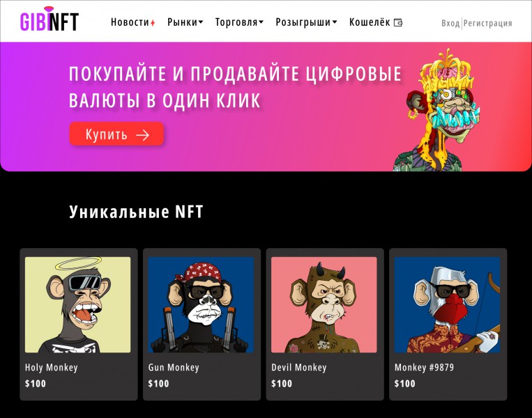
Task: Open the Monkey #9879 NFT image
Action: (447, 304)
